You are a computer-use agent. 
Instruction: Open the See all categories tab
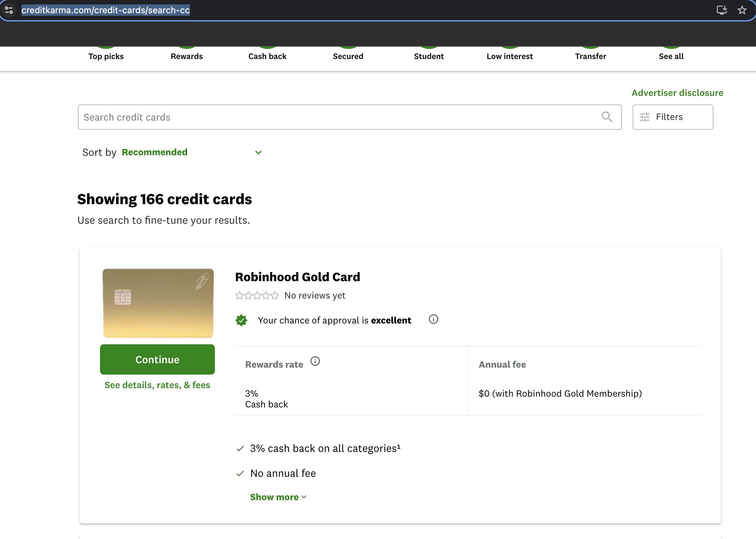pos(671,56)
